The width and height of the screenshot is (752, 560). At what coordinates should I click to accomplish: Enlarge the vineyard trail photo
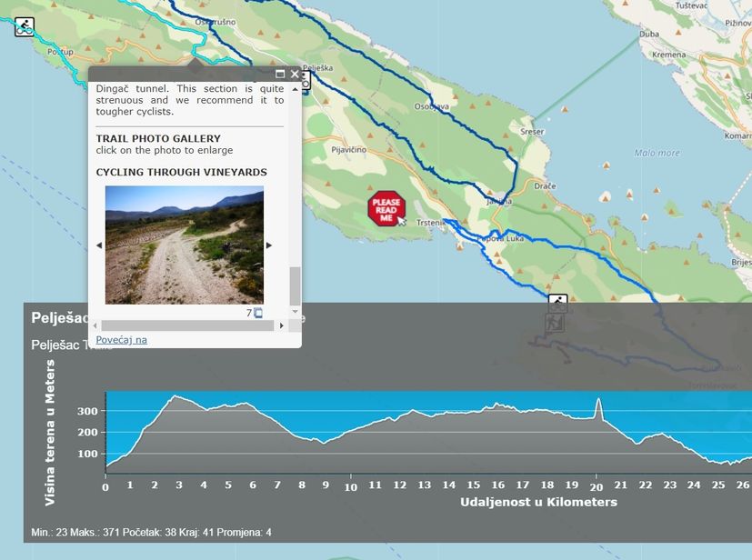(185, 245)
